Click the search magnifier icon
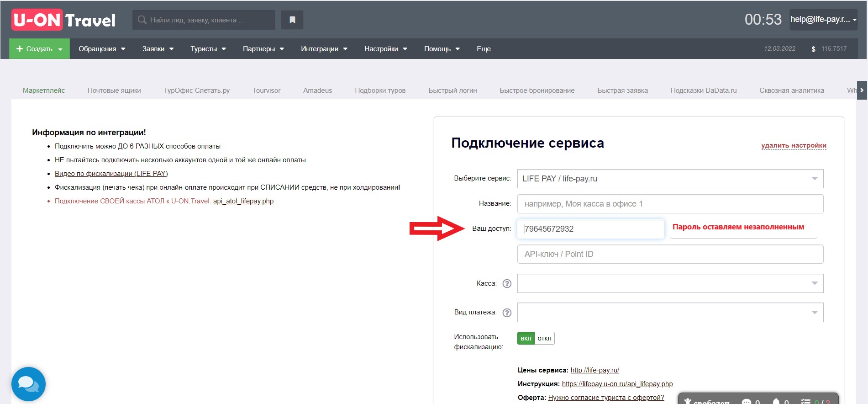This screenshot has height=404, width=868. pyautogui.click(x=142, y=20)
